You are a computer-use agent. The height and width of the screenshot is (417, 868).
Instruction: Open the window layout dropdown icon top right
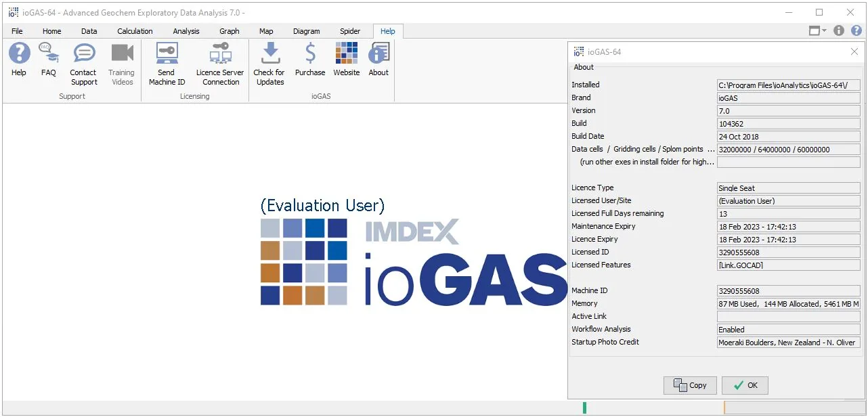[818, 30]
